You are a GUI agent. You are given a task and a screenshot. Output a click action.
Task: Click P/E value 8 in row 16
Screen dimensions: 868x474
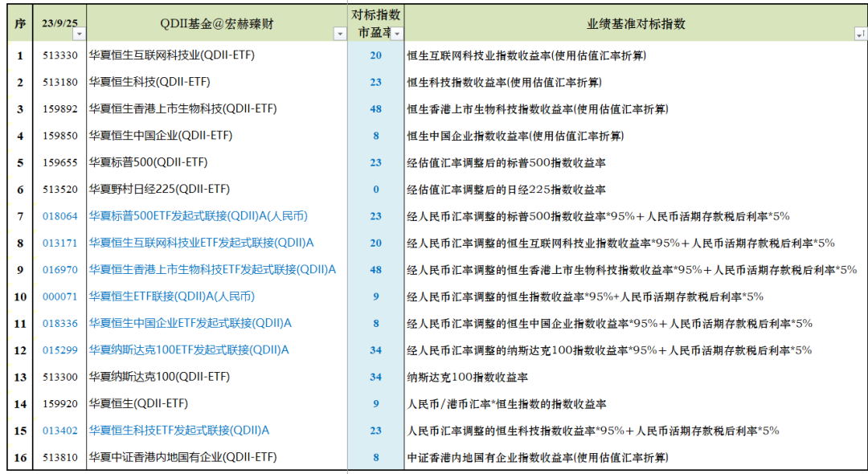(376, 457)
